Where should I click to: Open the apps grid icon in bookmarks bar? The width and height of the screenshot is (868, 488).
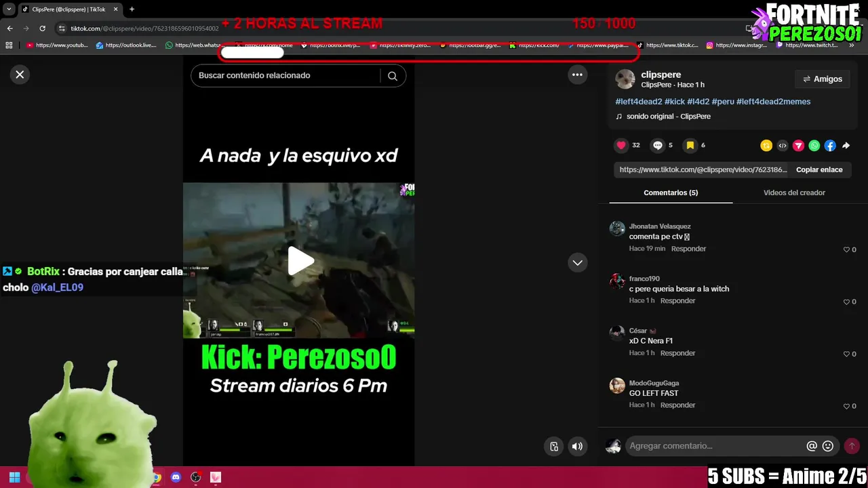coord(9,45)
